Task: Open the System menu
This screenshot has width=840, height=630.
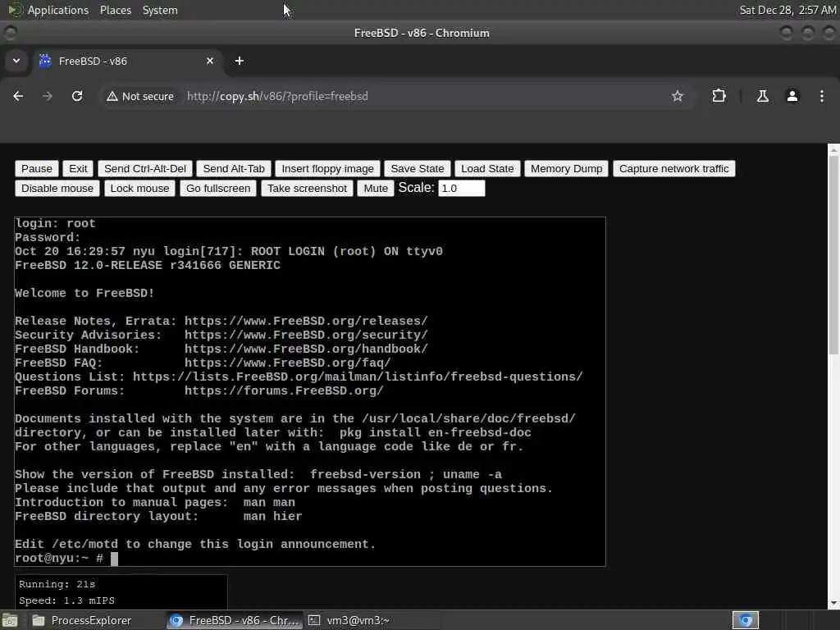Action: tap(160, 10)
